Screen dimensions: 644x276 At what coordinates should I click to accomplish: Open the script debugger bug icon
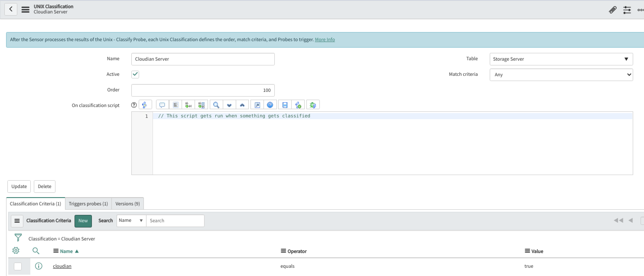(x=313, y=105)
